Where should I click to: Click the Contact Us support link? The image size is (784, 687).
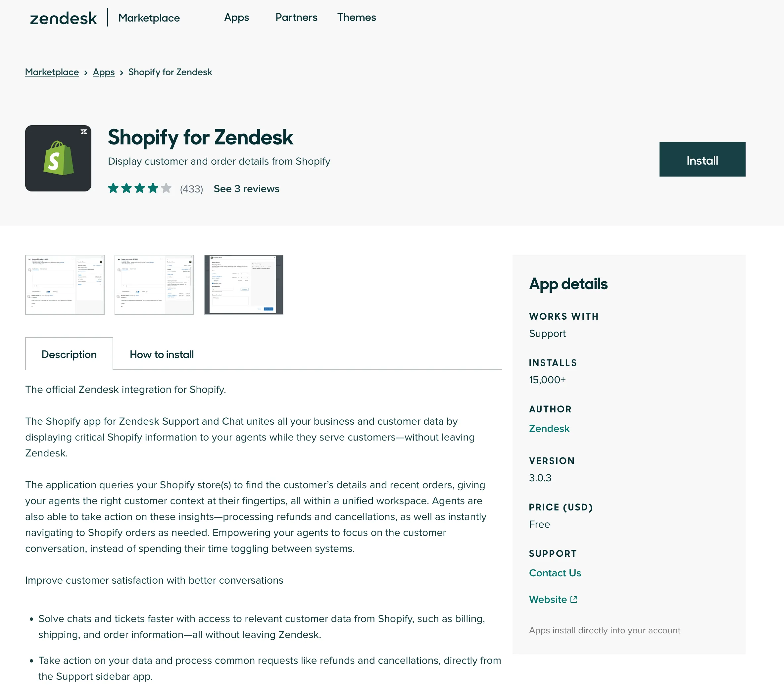[x=555, y=573]
